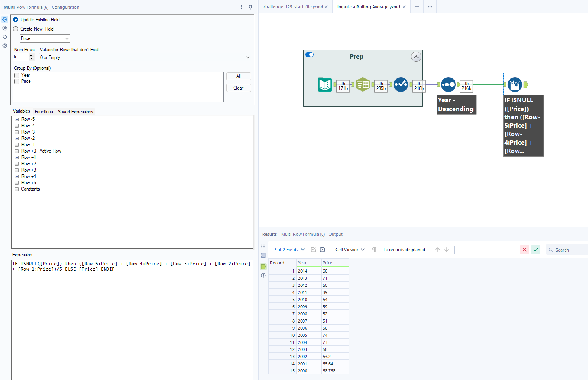Select the Input Data tool inside Prep container
This screenshot has width=588, height=380.
pyautogui.click(x=325, y=84)
